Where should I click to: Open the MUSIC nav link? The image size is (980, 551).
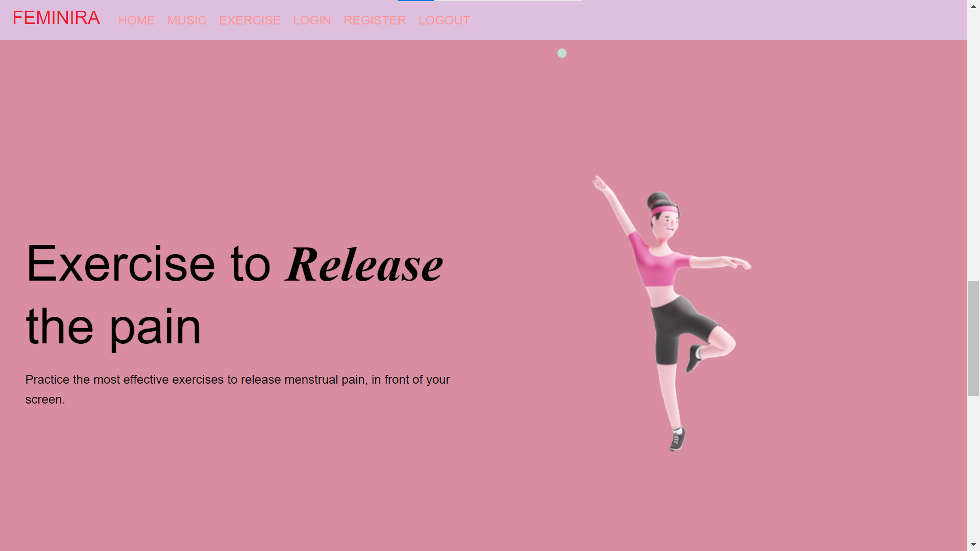(187, 20)
